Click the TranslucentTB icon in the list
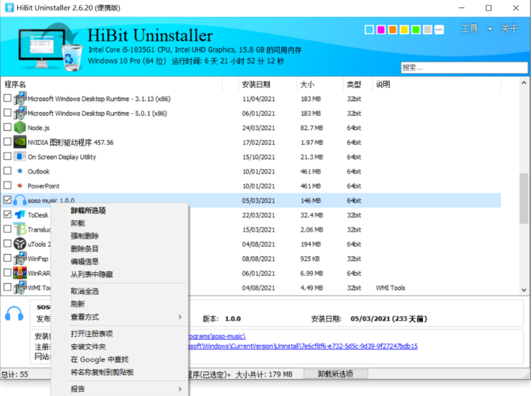The width and height of the screenshot is (532, 396). [x=19, y=229]
